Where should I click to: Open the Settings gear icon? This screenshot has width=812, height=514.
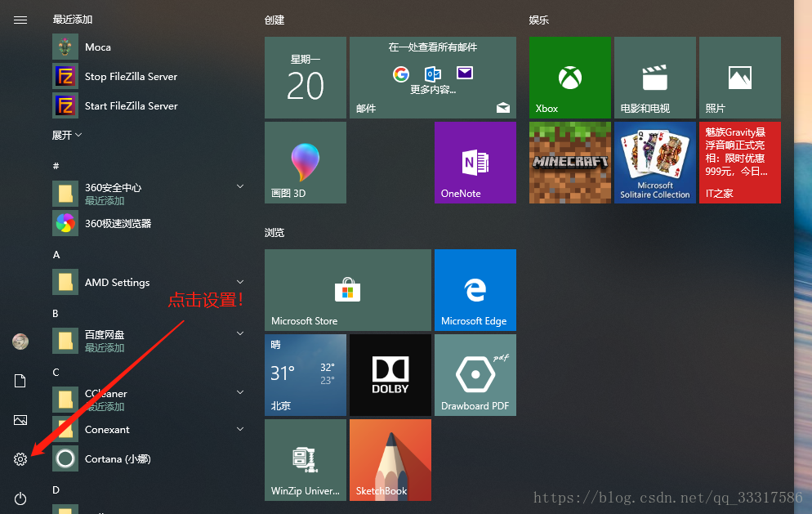(20, 459)
